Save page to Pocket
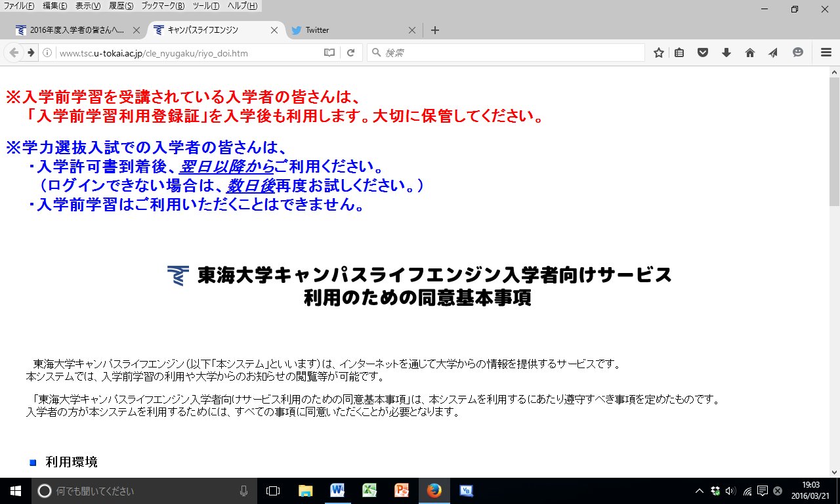840x504 pixels. (703, 52)
